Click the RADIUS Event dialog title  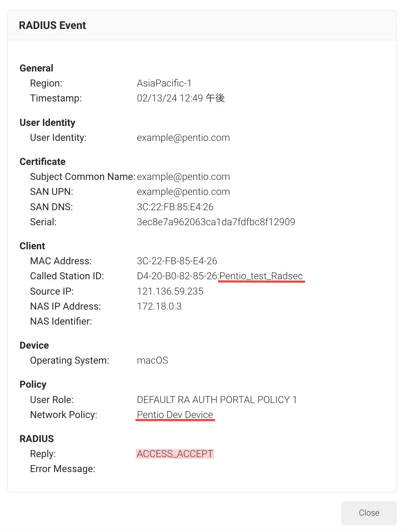click(x=52, y=25)
